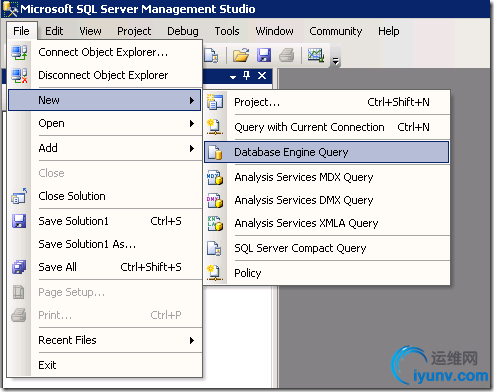Click the Database Engine Query icon
Screen dimensions: 494x392
215,152
